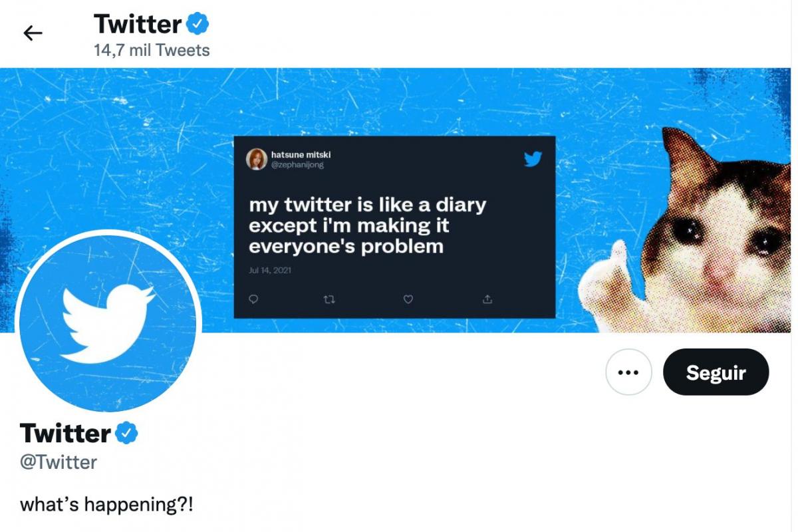Click the reply icon in the banner tweet
Viewport: 798px width, 532px height.
(x=253, y=299)
